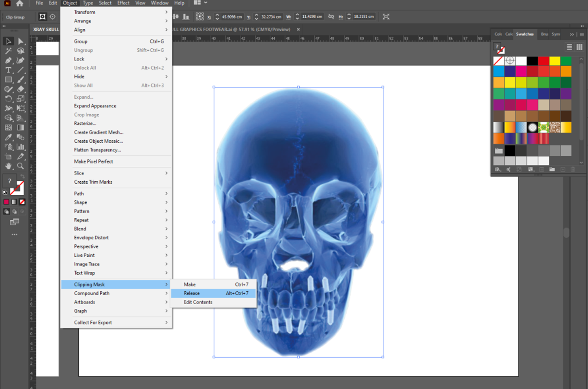This screenshot has height=389, width=588.
Task: Select the Type tool
Action: coord(8,69)
